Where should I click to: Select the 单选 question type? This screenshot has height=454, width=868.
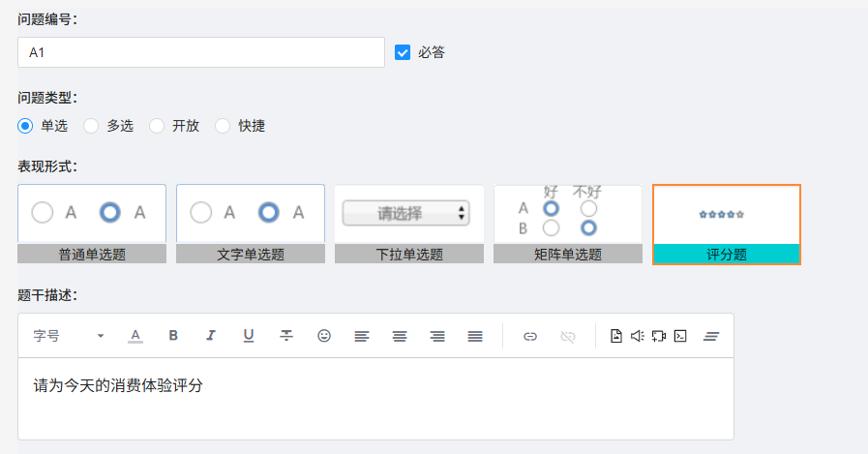tap(25, 126)
